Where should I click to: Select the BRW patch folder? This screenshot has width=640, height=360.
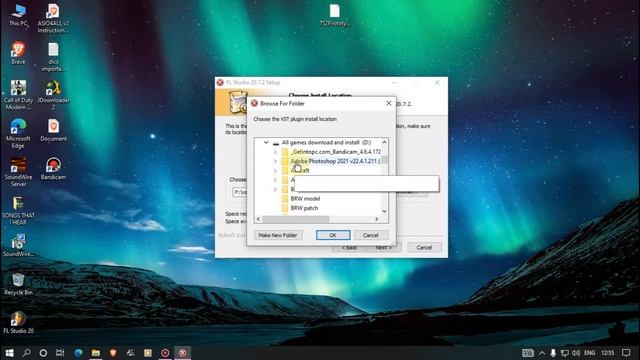click(304, 208)
